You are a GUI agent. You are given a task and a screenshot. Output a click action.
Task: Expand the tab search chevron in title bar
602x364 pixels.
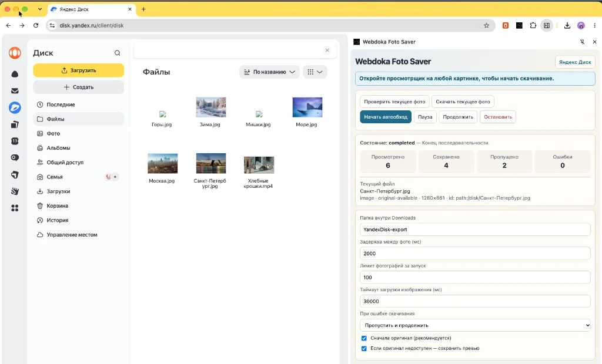(39, 9)
